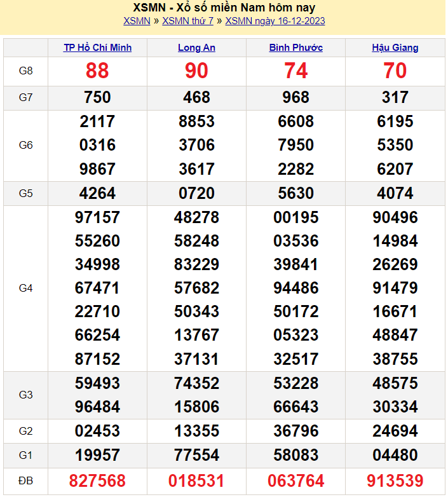448x497 pixels.
Task: Open the Bình Phước province link
Action: pos(295,48)
